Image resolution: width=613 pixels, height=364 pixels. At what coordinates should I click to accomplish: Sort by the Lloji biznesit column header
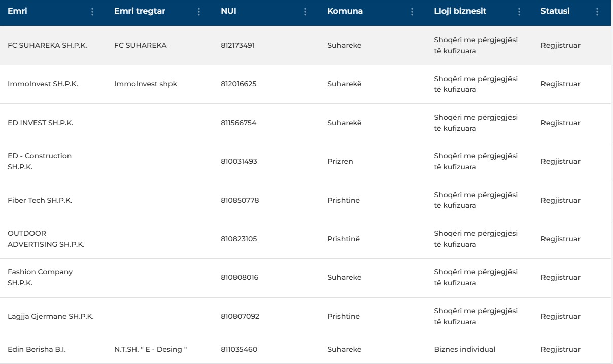click(460, 11)
